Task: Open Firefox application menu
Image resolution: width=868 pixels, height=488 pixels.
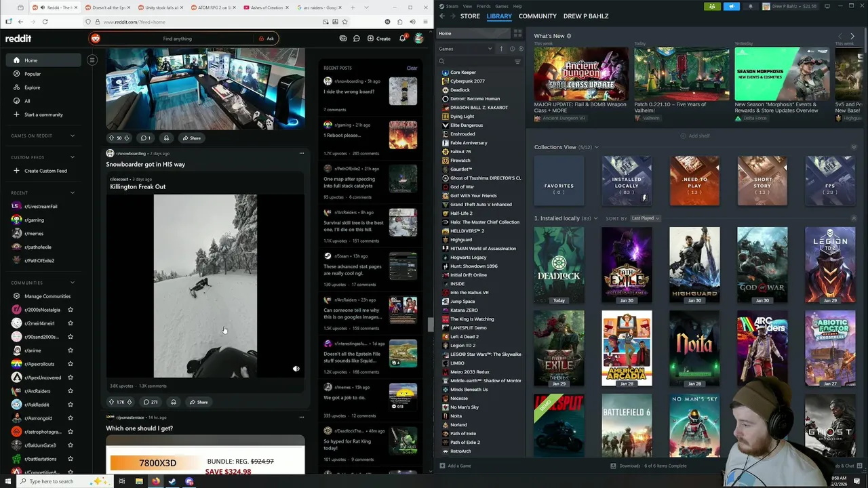Action: coord(425,22)
